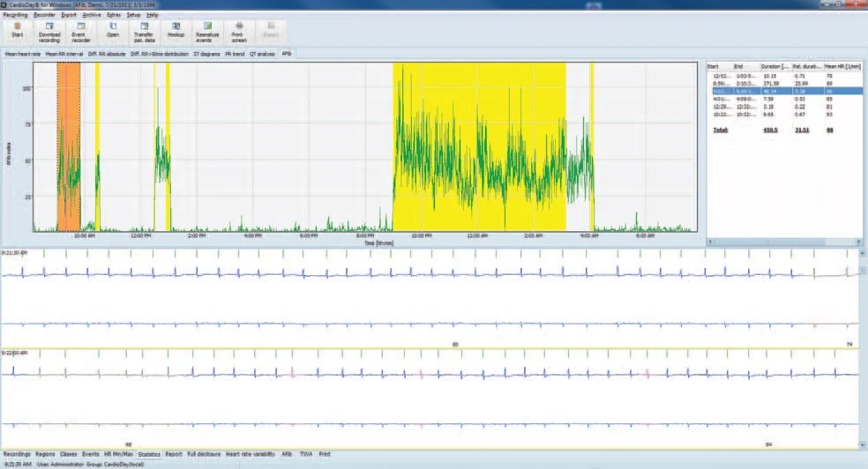The height and width of the screenshot is (469, 868).
Task: Select Diff. RR>50ms distribution tab
Action: pyautogui.click(x=160, y=54)
